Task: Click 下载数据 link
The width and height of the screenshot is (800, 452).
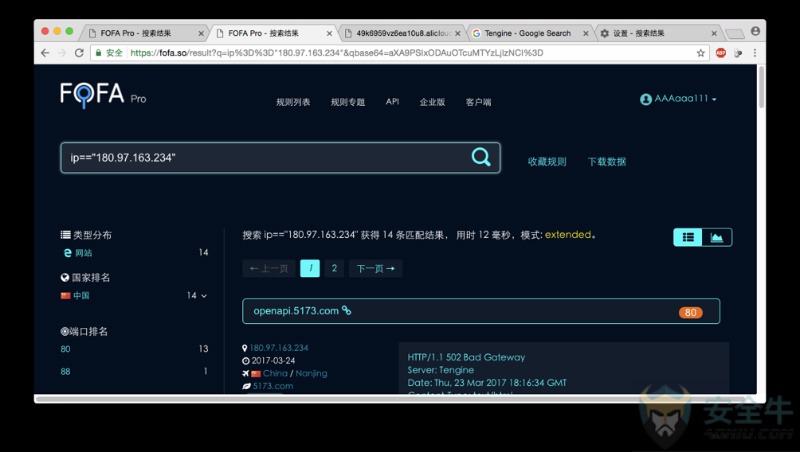Action: (607, 162)
